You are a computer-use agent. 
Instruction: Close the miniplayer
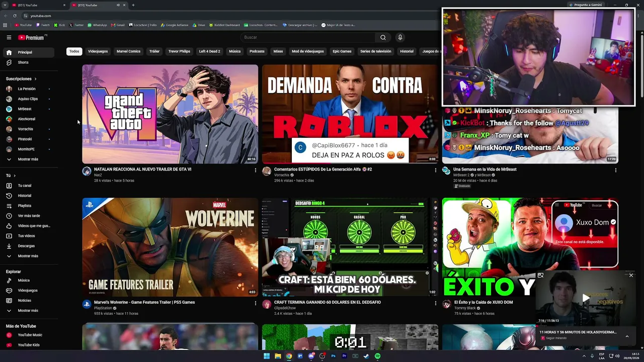pyautogui.click(x=631, y=275)
